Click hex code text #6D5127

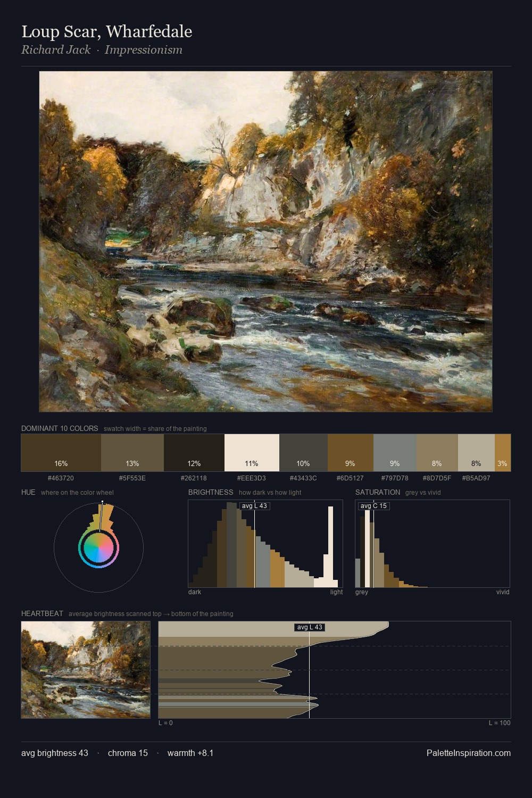pos(351,478)
